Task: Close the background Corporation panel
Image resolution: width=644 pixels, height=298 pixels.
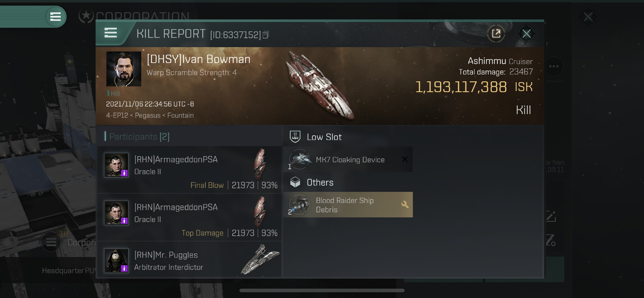Action: pos(588,17)
